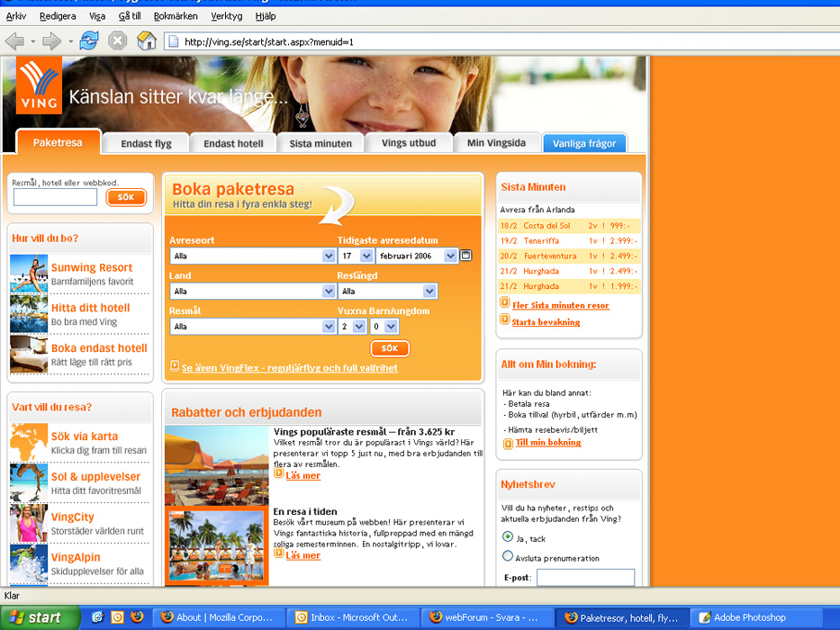Click the E-post newsletter input field
840x630 pixels.
(585, 578)
